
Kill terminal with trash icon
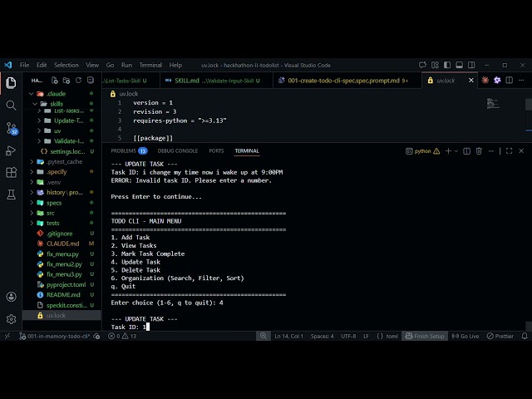pos(479,151)
